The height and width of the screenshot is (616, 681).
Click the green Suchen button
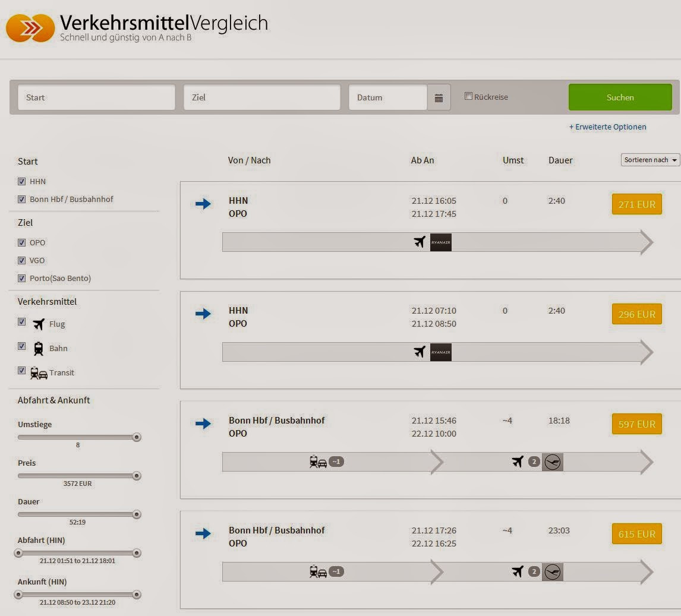(620, 97)
